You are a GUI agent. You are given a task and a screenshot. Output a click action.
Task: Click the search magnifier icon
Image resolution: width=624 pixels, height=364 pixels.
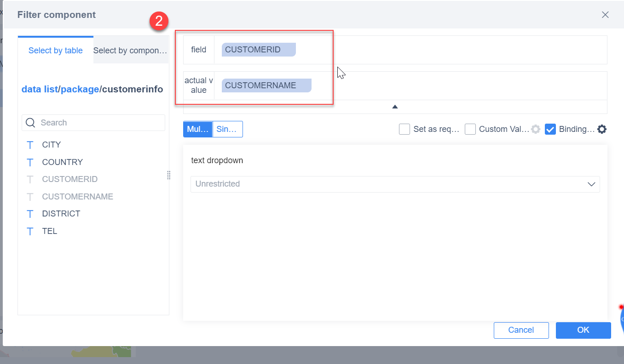(31, 123)
